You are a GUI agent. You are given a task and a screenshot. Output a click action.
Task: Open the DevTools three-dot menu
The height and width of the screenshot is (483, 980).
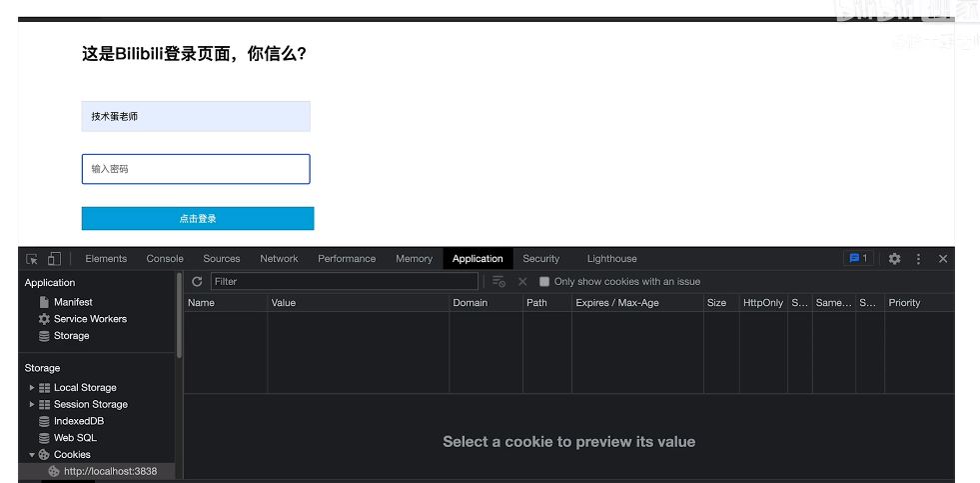tap(918, 258)
